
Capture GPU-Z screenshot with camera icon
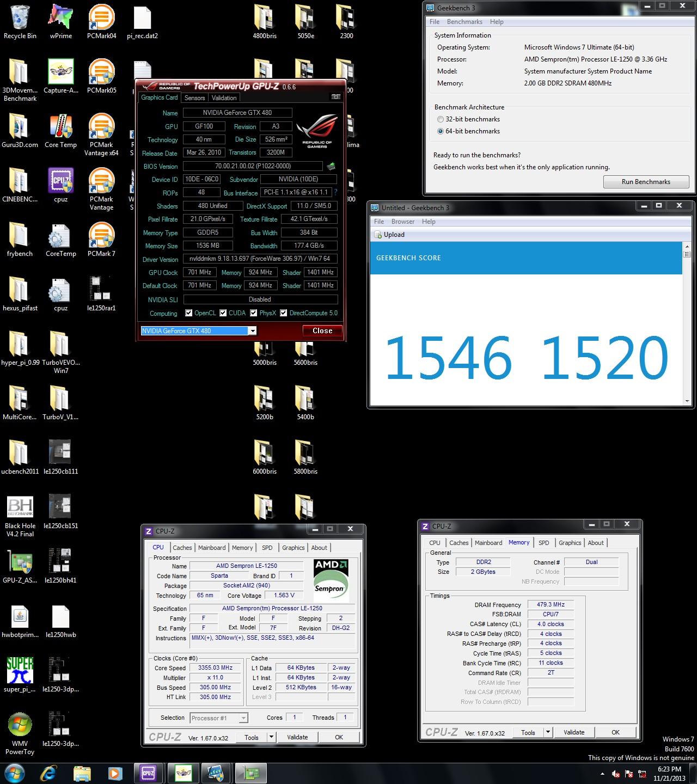(x=336, y=97)
